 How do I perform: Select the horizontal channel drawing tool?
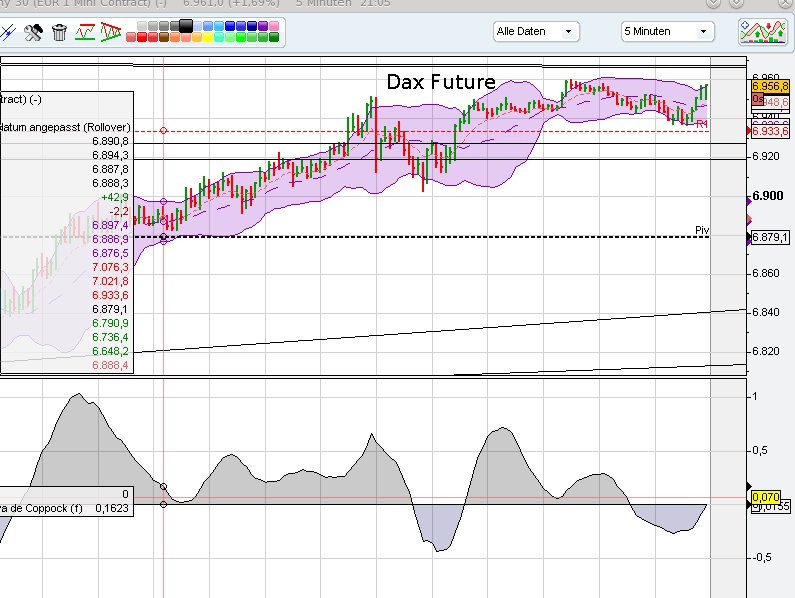[85, 32]
